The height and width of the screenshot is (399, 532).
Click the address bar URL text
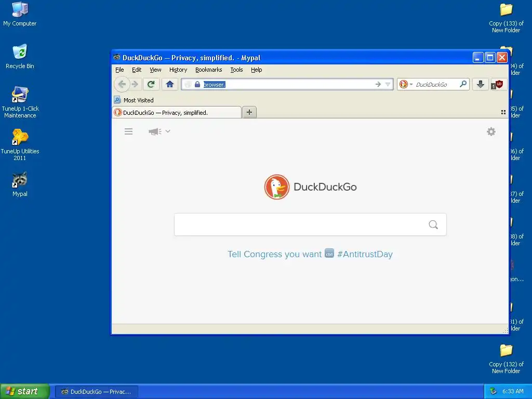tap(214, 85)
